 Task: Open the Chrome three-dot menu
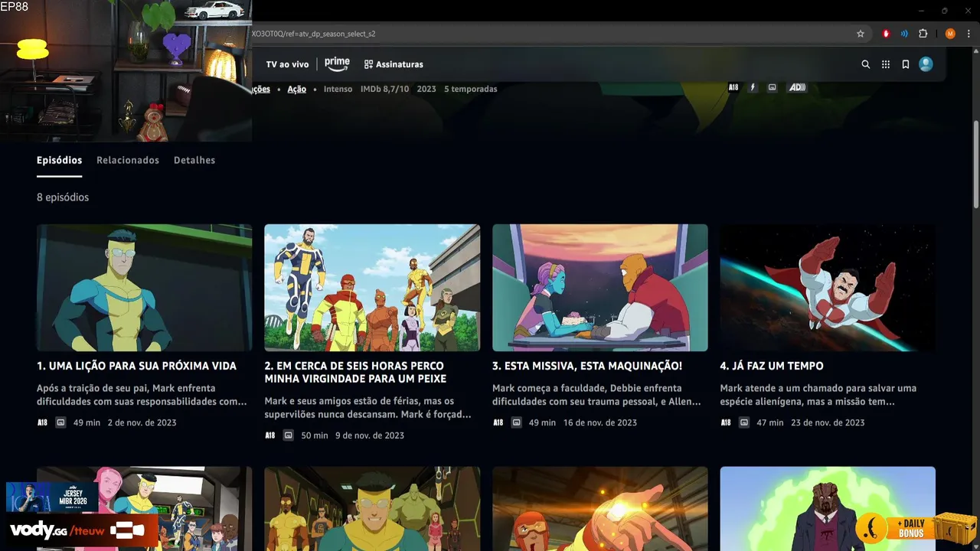coord(969,34)
